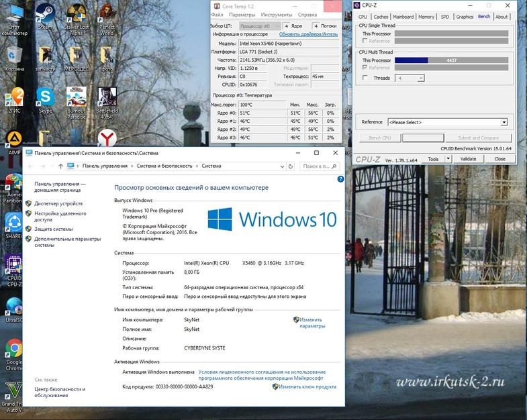Screen dimensions: 527x420
Task: Open the Yandex browser desktop icon
Action: (x=107, y=138)
